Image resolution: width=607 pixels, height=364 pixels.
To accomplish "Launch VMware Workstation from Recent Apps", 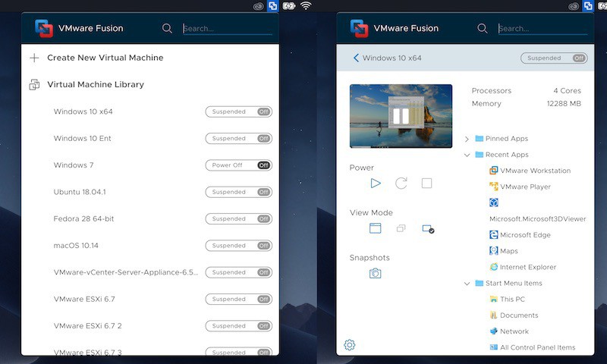I will pyautogui.click(x=530, y=171).
